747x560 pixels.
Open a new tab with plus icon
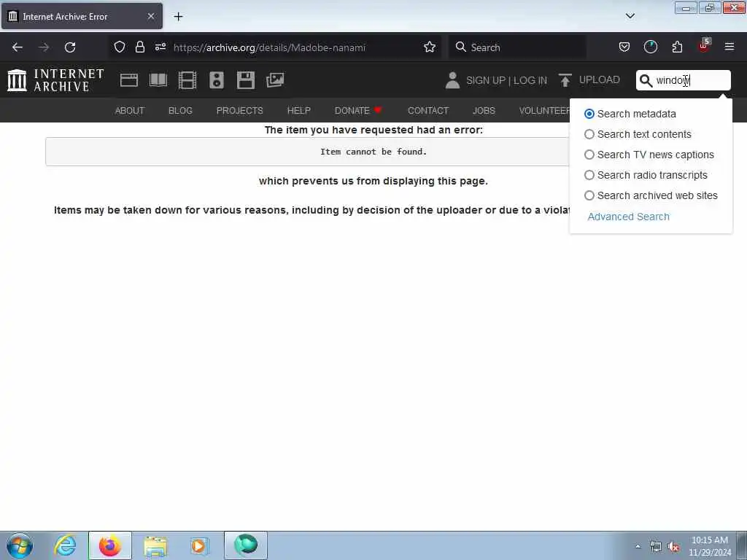178,17
